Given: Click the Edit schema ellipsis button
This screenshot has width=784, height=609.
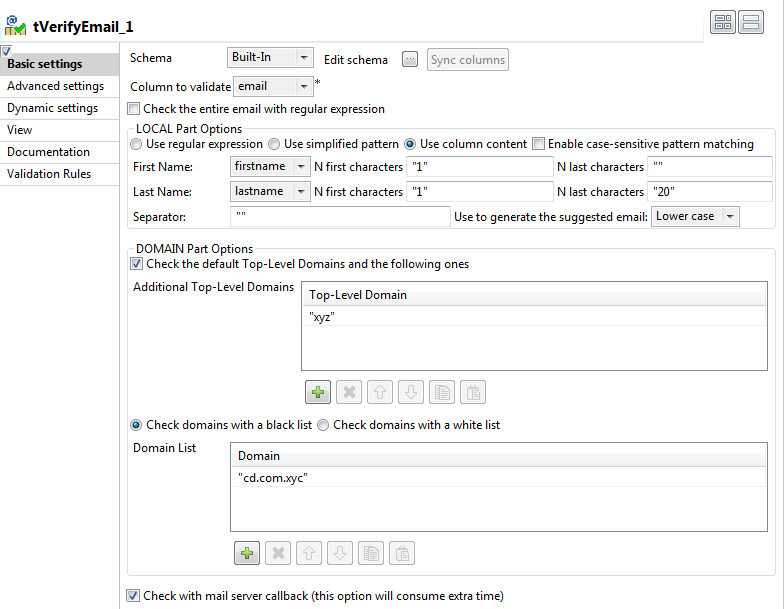Looking at the screenshot, I should click(x=409, y=60).
